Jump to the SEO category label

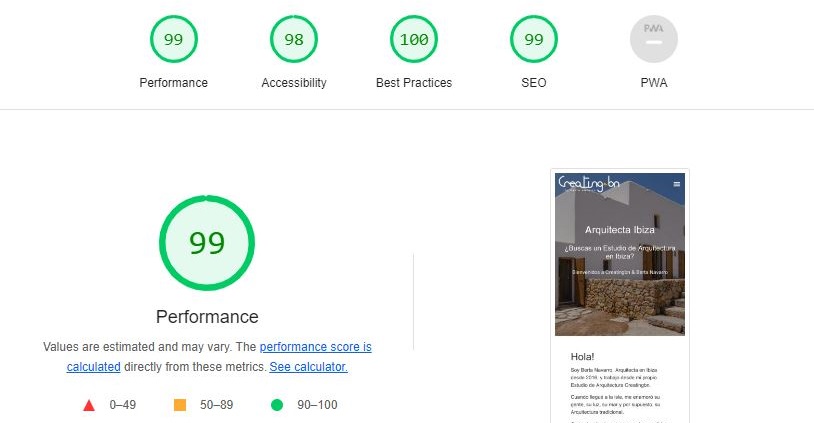[534, 83]
